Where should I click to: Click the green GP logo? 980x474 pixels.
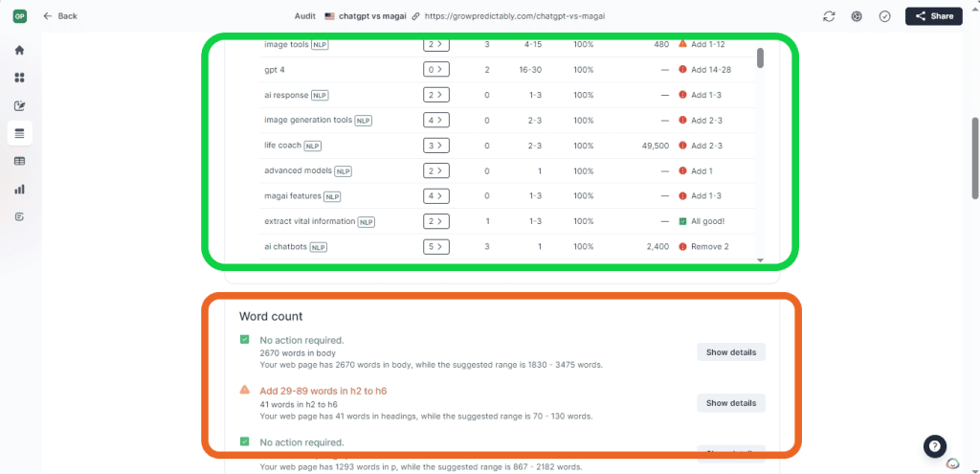[19, 16]
